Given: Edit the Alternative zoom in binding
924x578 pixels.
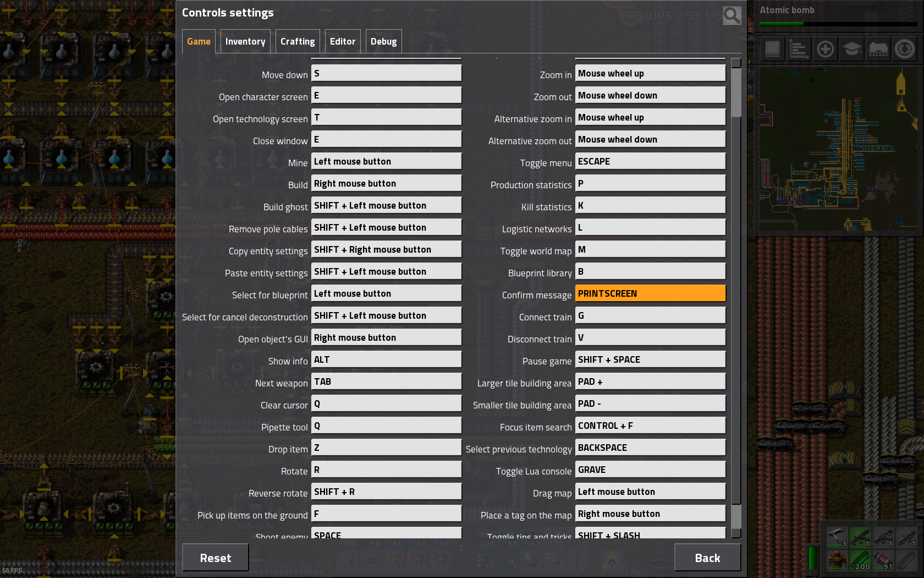Looking at the screenshot, I should click(650, 117).
